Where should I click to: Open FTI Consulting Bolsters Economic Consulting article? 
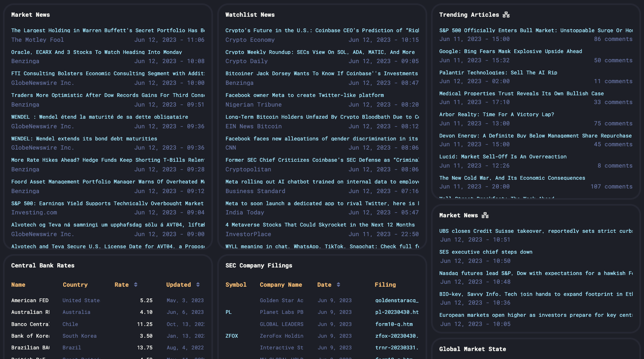(x=108, y=74)
